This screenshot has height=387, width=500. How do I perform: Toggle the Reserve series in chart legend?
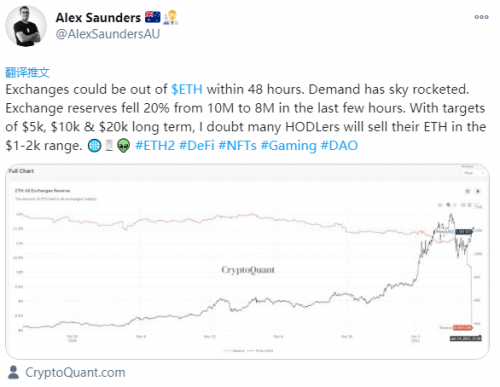[234, 351]
